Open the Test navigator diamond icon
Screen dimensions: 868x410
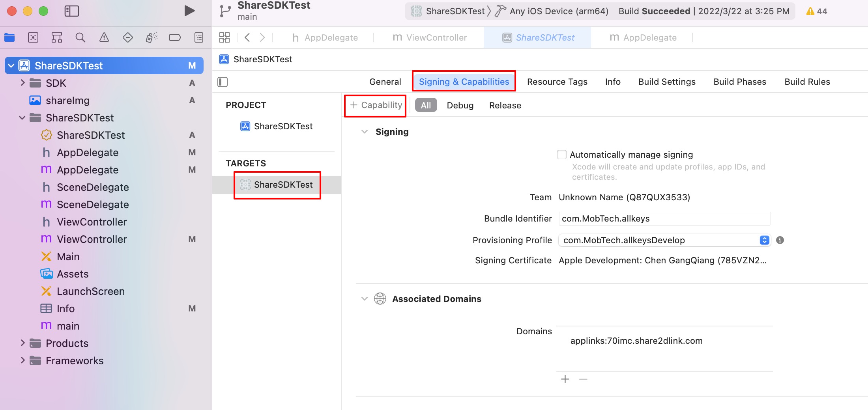[128, 37]
